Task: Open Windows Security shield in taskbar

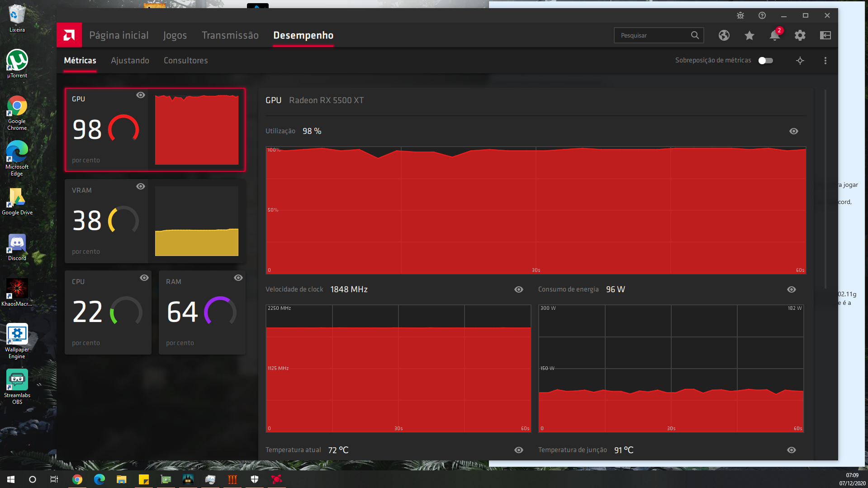Action: [254, 479]
